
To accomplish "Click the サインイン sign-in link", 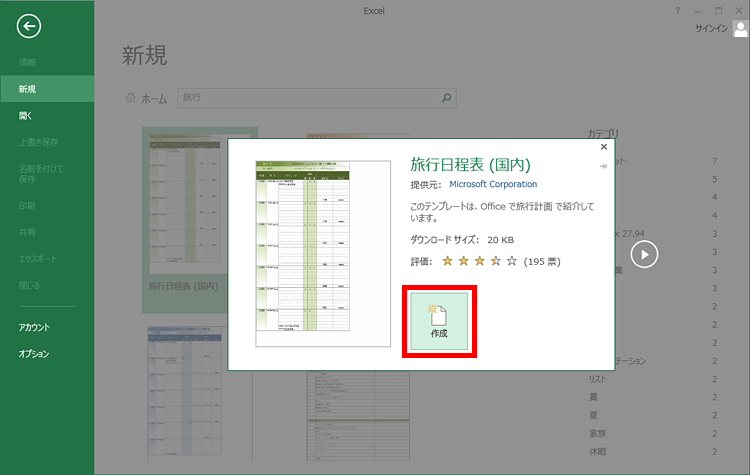I will coord(711,29).
